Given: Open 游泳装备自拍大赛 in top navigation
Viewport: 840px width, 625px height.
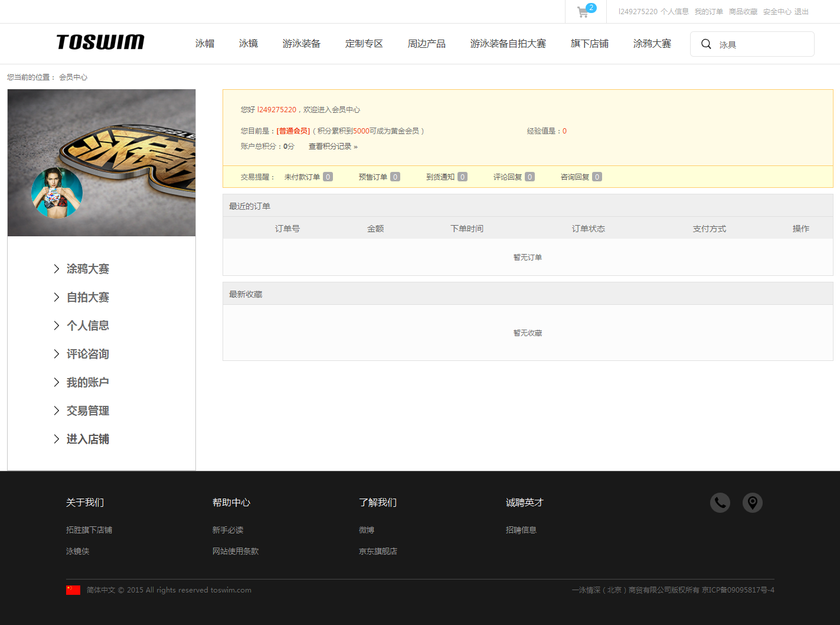Looking at the screenshot, I should [x=508, y=44].
